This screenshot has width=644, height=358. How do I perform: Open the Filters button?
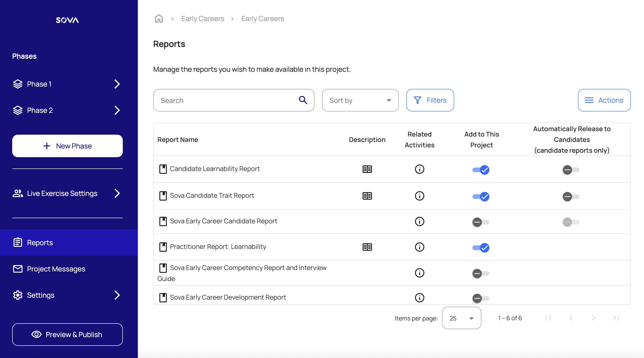click(430, 100)
